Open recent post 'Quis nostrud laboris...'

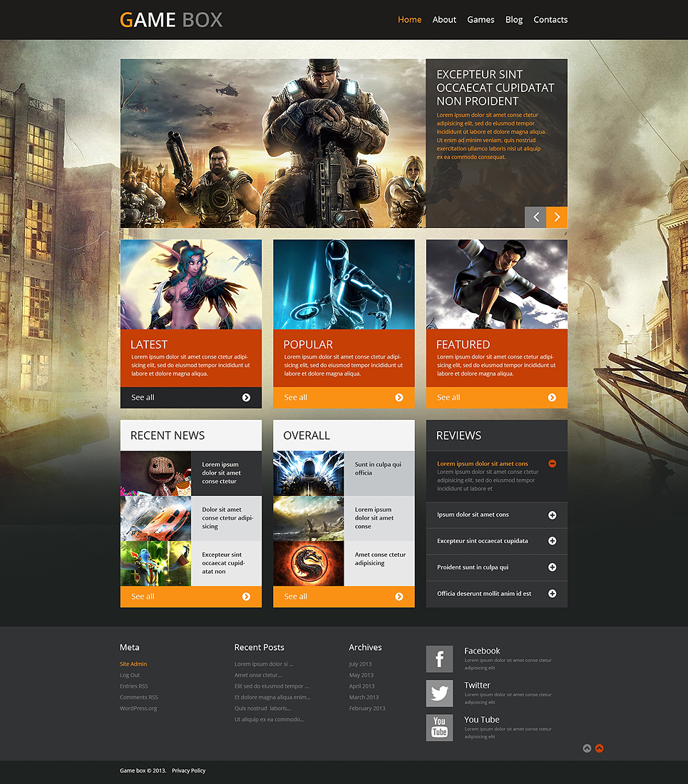[263, 708]
